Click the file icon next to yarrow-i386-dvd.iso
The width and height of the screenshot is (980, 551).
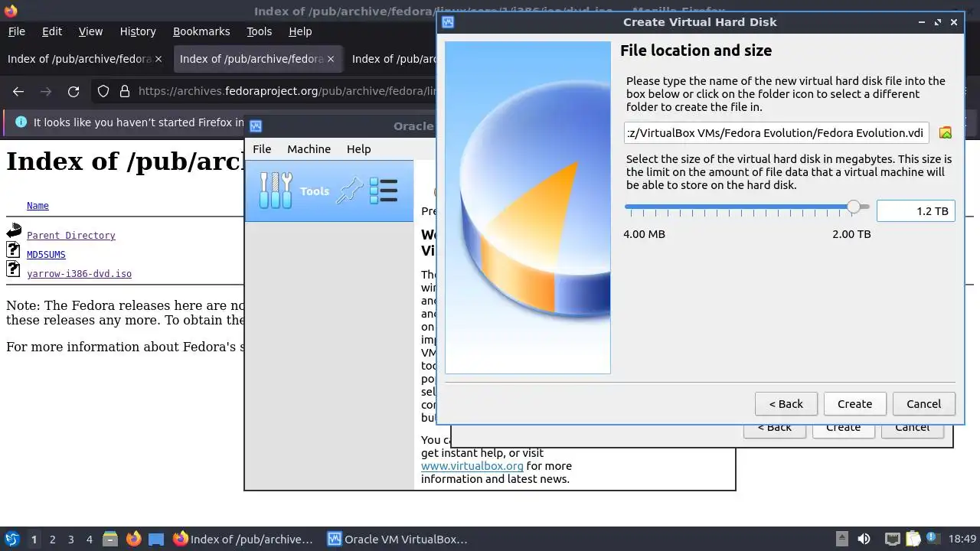pos(13,269)
